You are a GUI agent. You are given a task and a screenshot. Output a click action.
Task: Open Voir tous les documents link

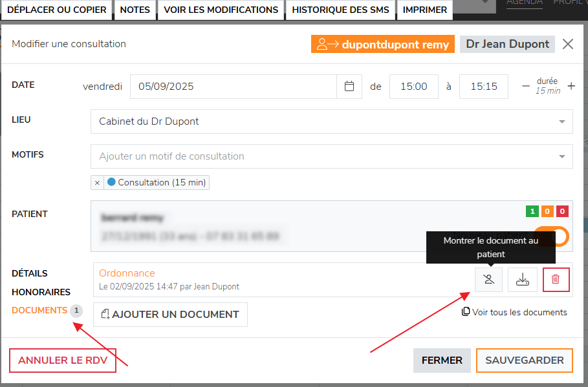point(514,312)
